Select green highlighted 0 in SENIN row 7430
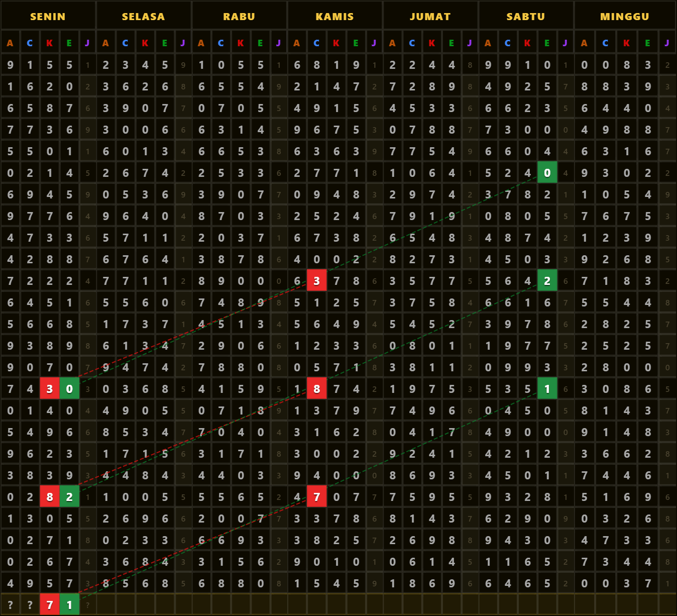 click(x=69, y=389)
